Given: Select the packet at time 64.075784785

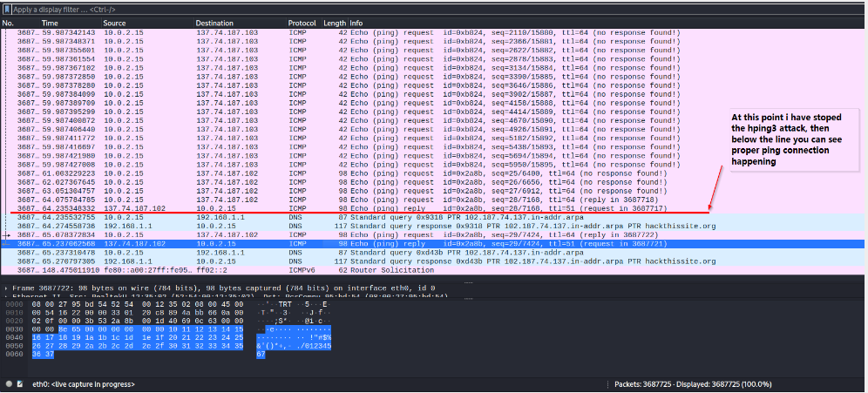Looking at the screenshot, I should [x=433, y=200].
